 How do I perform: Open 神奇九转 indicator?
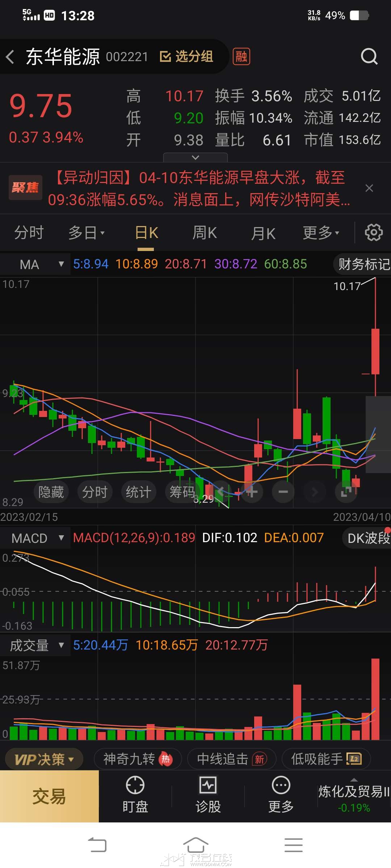tap(138, 759)
